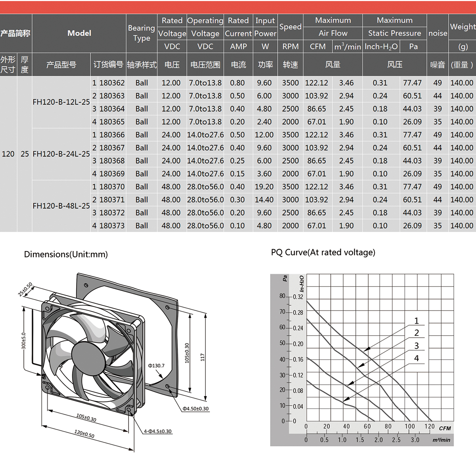Click 7.0to13.8 voltage range in row 180365
476x476 pixels.
point(205,122)
